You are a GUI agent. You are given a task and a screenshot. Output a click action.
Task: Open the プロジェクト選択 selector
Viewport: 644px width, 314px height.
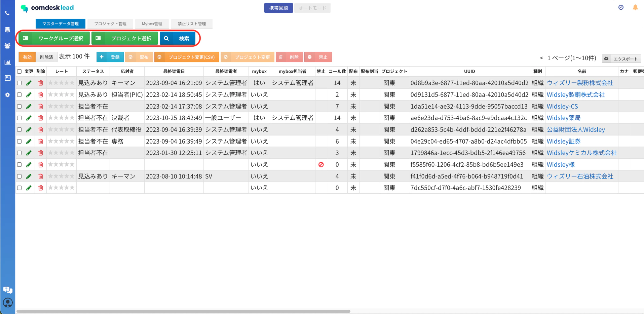pos(125,38)
